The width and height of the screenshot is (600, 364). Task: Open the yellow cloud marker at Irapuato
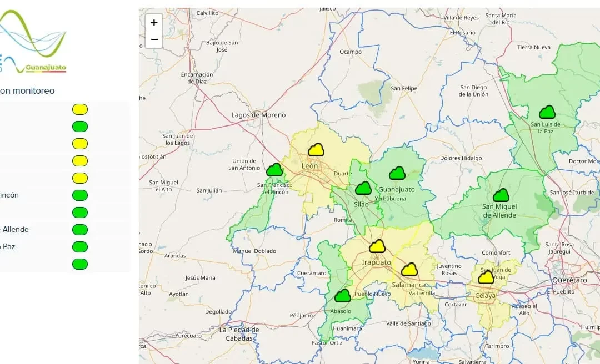pyautogui.click(x=377, y=246)
